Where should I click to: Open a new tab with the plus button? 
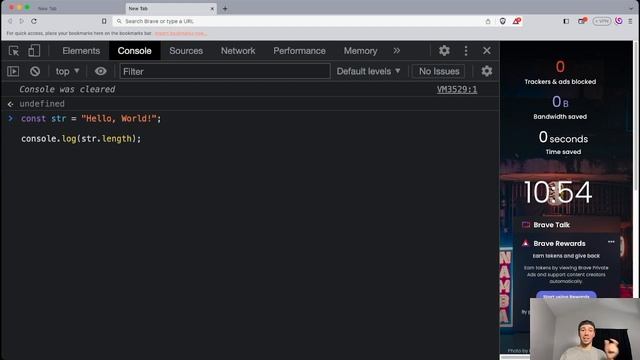[225, 9]
